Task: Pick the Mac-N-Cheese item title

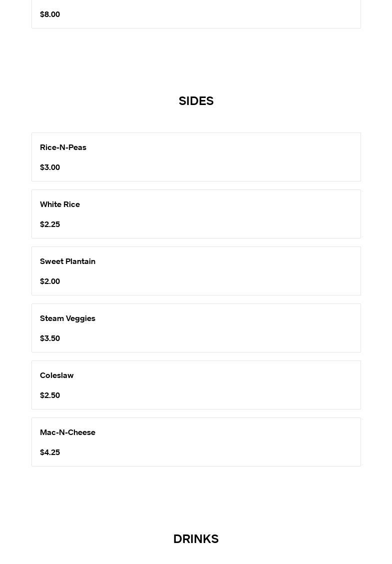Action: pyautogui.click(x=67, y=432)
